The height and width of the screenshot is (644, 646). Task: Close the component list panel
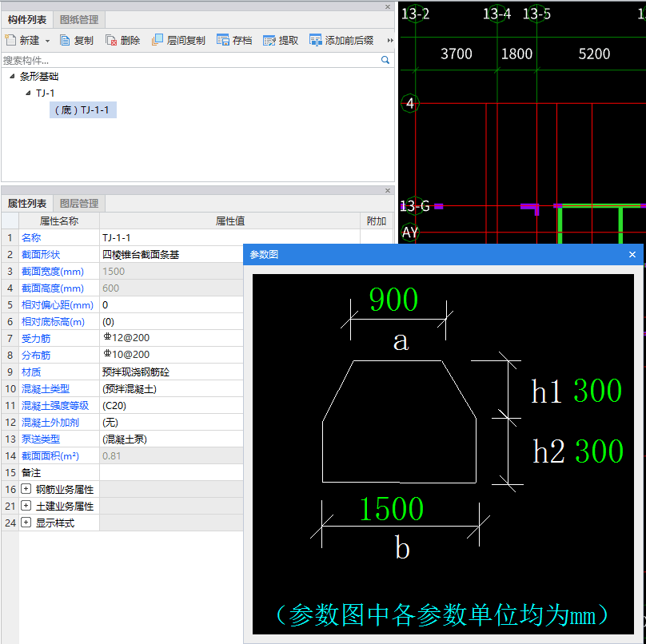(388, 6)
